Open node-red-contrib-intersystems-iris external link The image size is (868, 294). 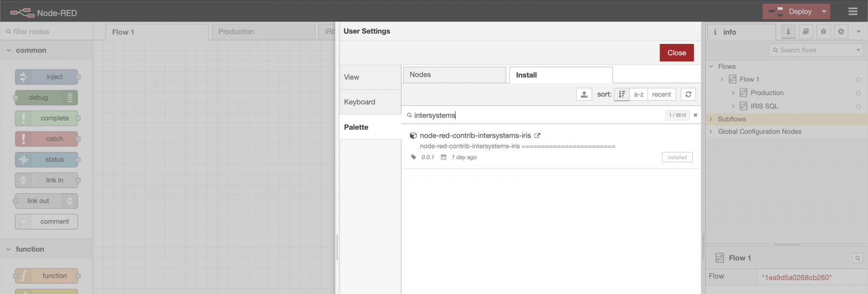[x=537, y=136]
